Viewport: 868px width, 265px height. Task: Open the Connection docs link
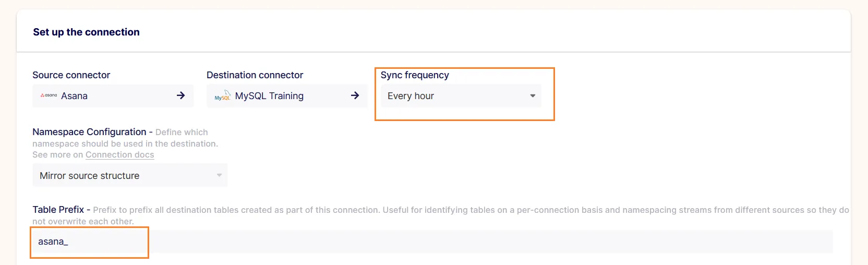pos(120,155)
